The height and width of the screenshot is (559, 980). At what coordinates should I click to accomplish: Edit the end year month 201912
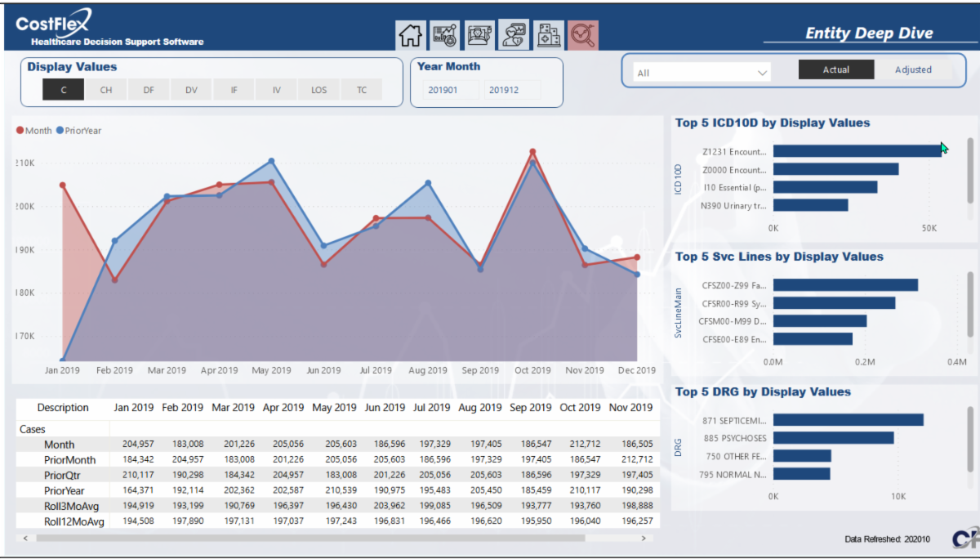pos(504,91)
